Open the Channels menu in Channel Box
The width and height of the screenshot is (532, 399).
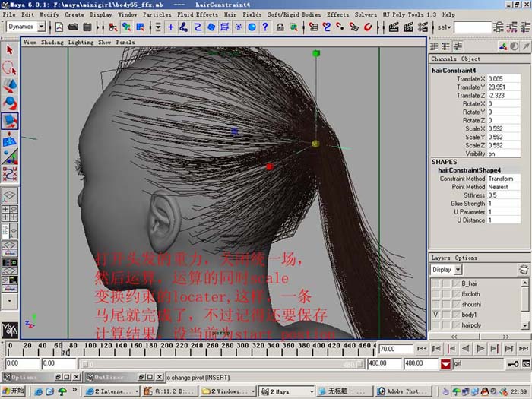[443, 59]
